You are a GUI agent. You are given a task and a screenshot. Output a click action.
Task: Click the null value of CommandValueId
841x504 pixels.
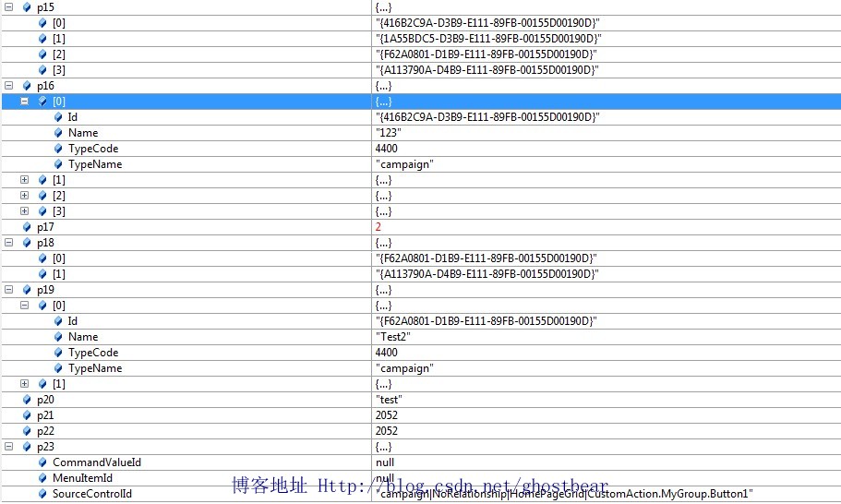click(x=385, y=462)
